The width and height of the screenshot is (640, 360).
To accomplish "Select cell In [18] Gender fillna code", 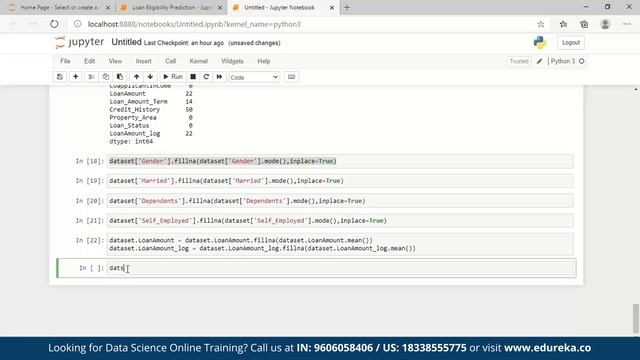I will pos(340,161).
